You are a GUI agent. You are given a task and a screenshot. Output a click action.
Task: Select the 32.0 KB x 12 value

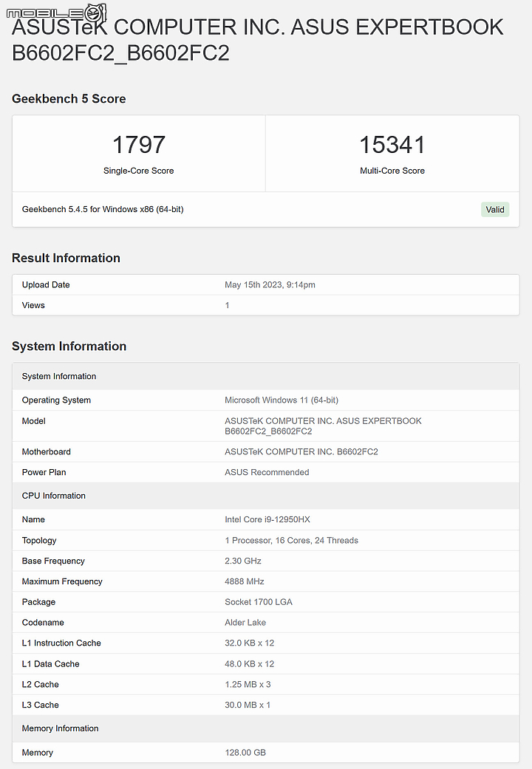click(x=249, y=643)
